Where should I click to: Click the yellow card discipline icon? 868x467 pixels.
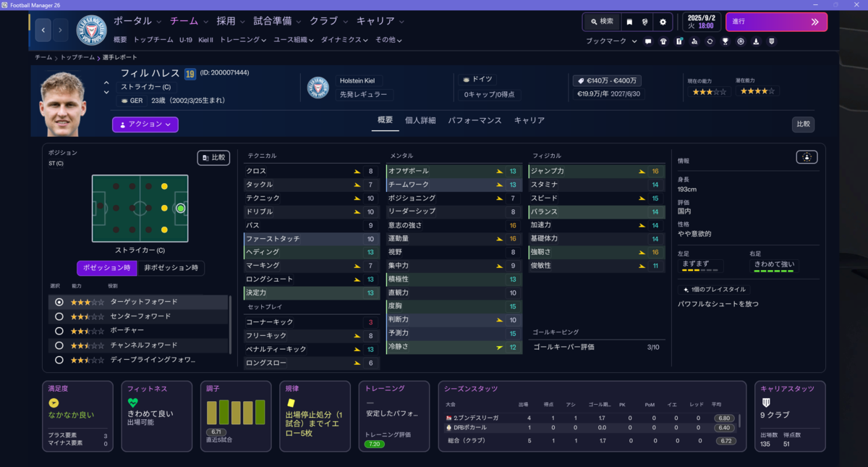291,403
